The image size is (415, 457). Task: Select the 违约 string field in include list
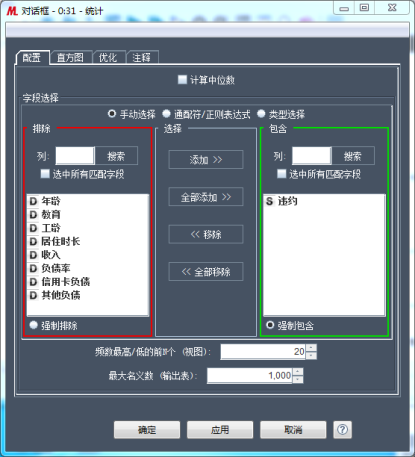[324, 201]
